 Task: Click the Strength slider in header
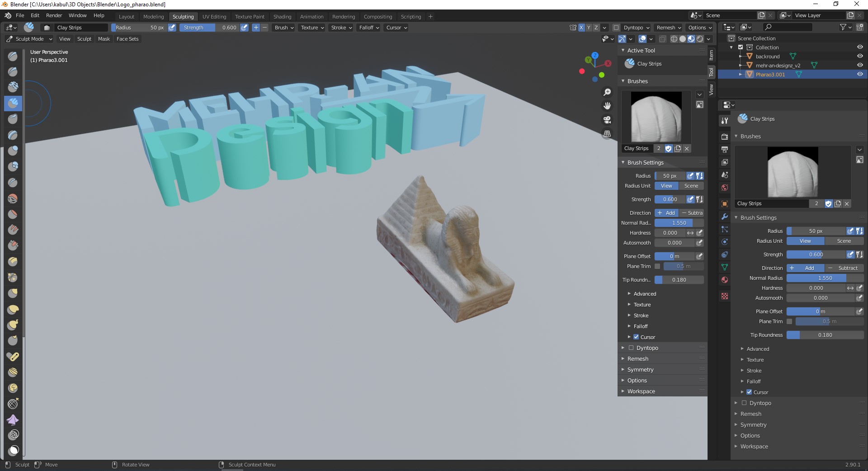[x=209, y=28]
